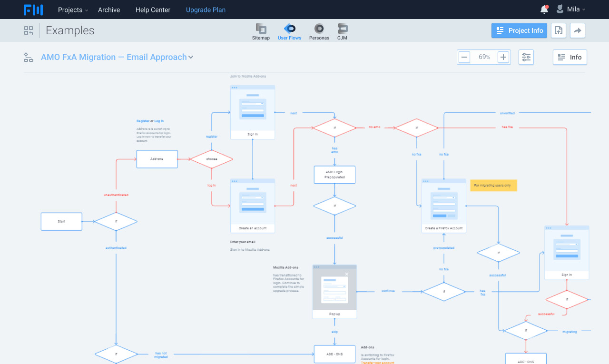Image resolution: width=609 pixels, height=364 pixels.
Task: Open the flow settings sliders icon
Action: (526, 57)
